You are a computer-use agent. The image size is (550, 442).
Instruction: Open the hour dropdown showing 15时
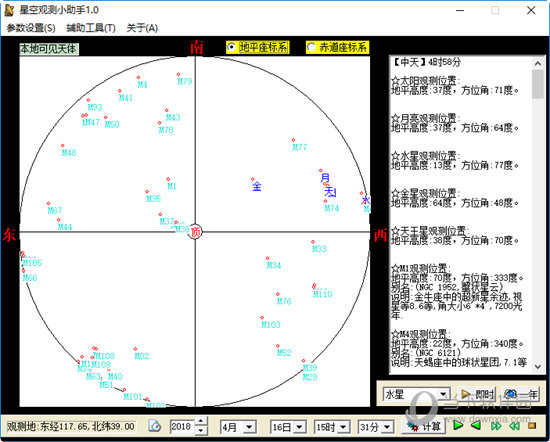coord(332,427)
